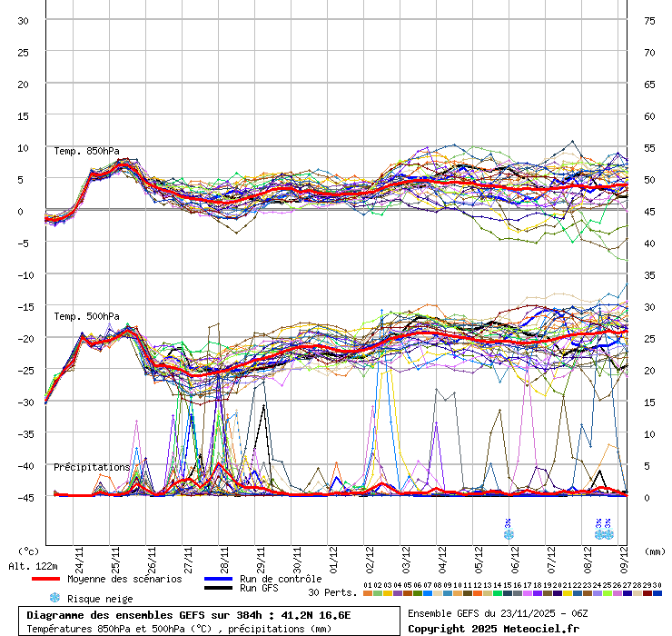The width and height of the screenshot is (672, 636).
Task: Click perturbation 01 color swatch in legend
Action: tap(367, 593)
